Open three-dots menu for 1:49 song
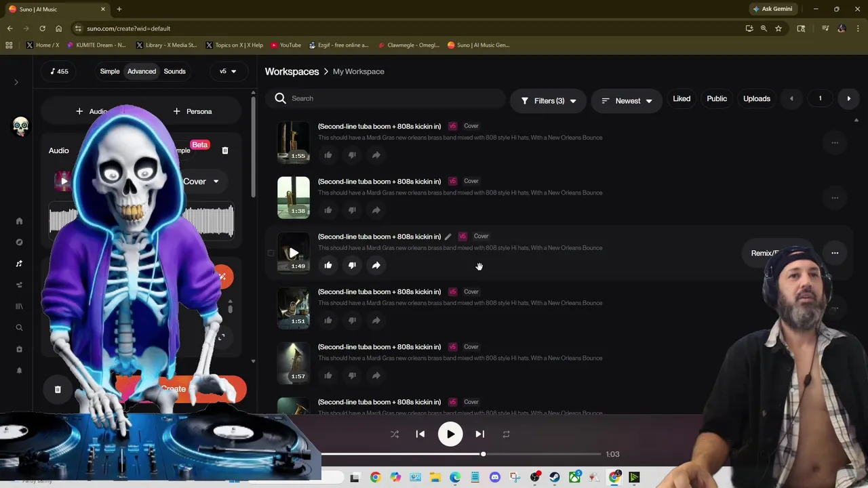Viewport: 868px width, 488px height. pos(835,253)
